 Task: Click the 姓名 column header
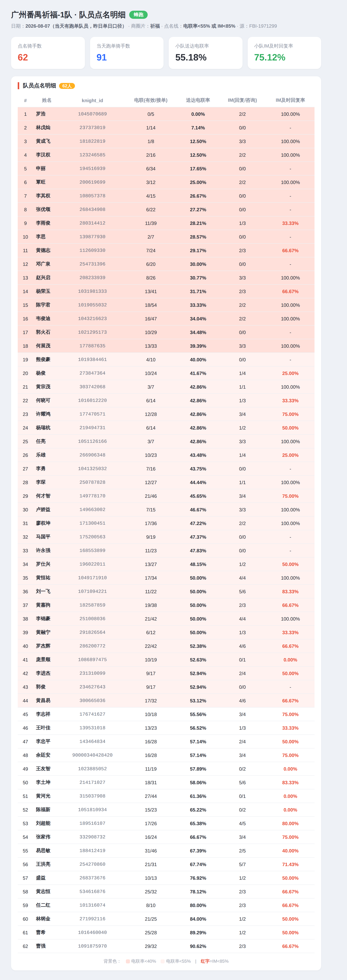coord(47,100)
